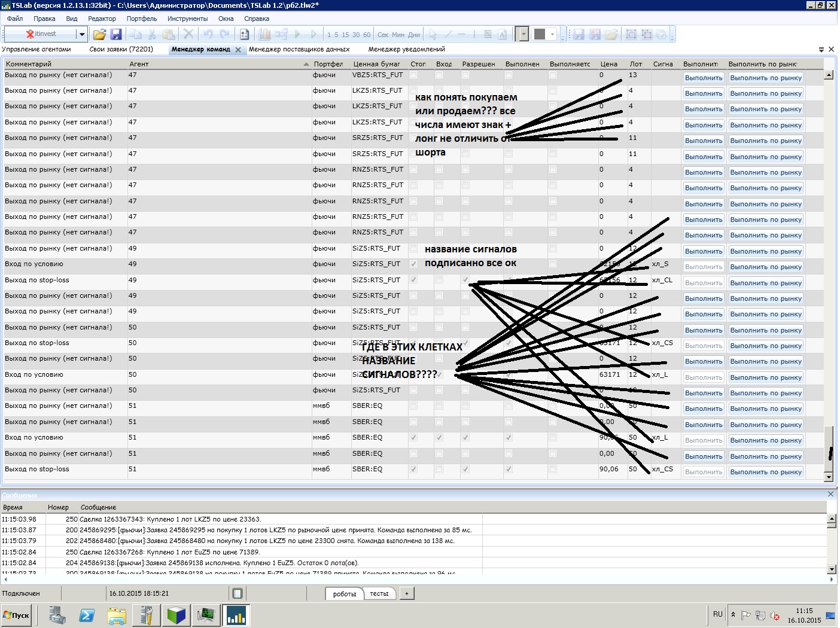This screenshot has width=840, height=628.
Task: Toggle Выполнен checkbox in VBZ5:RTS_FUT row
Action: pos(509,75)
